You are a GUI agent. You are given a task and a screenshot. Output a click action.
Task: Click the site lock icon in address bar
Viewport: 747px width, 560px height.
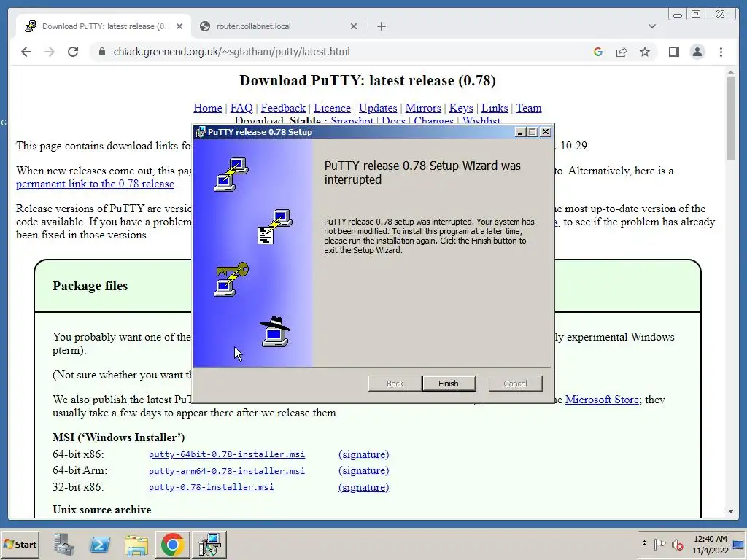click(101, 52)
